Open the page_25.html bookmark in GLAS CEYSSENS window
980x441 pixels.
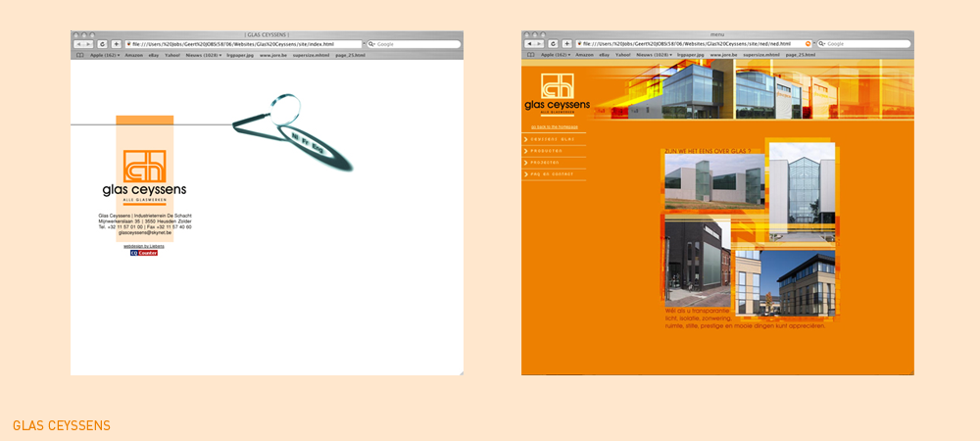[350, 55]
